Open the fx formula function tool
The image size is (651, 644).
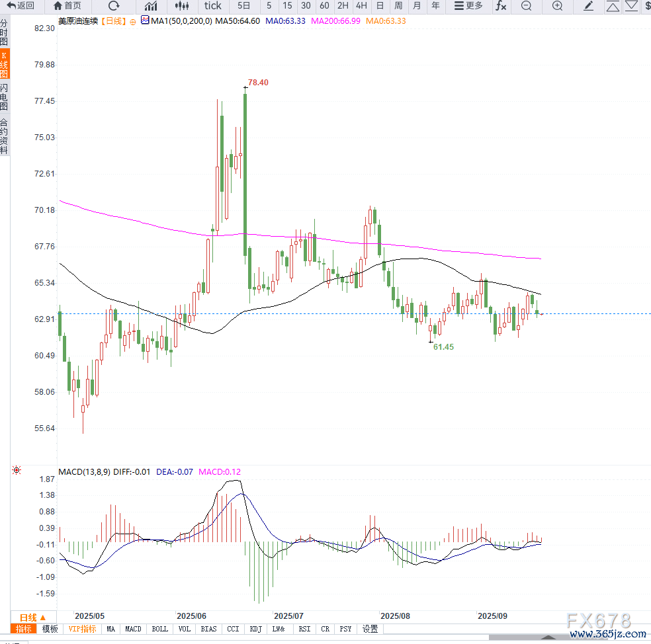(501, 6)
